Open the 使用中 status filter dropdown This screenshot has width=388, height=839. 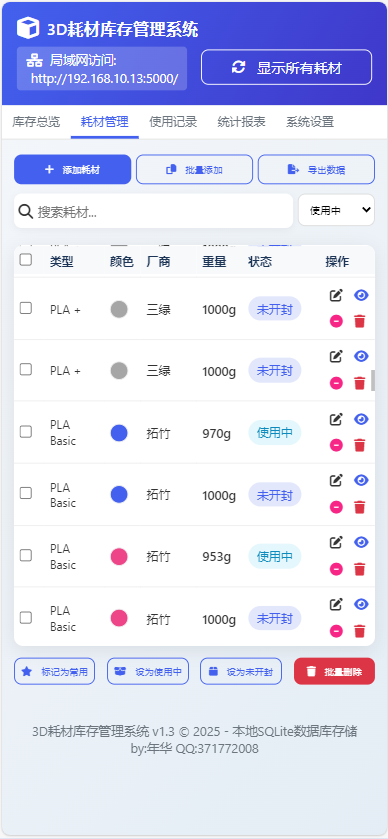[337, 210]
